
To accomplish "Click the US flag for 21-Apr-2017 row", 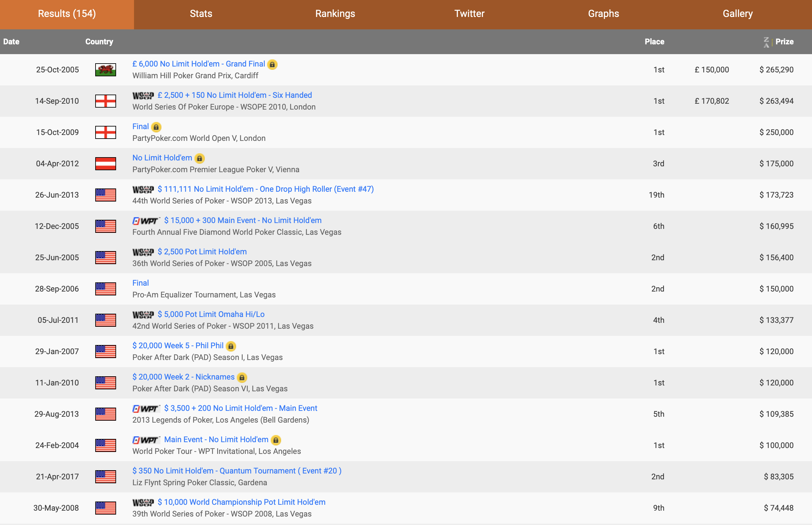I will coord(105,477).
